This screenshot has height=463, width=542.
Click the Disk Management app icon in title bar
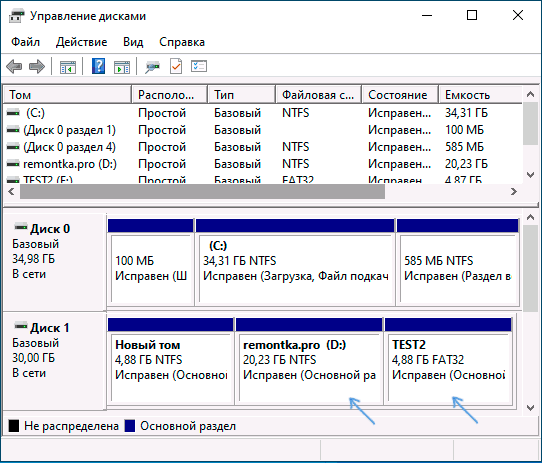point(16,16)
